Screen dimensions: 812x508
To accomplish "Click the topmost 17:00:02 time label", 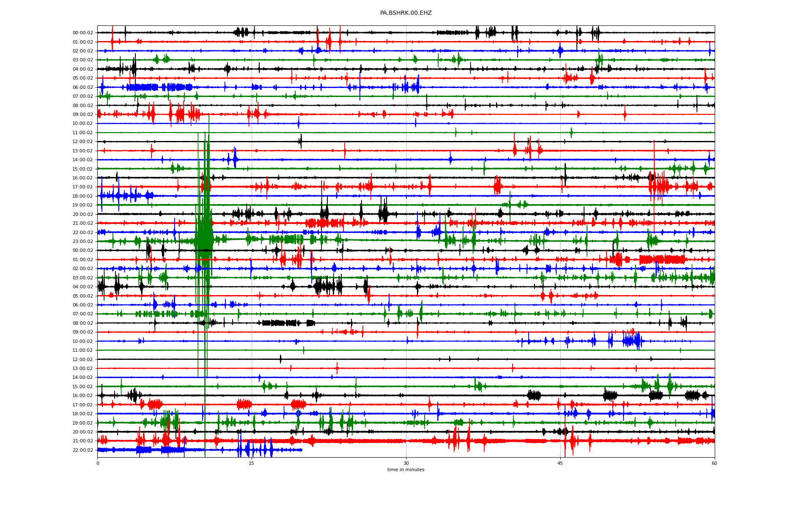I will pyautogui.click(x=82, y=187).
